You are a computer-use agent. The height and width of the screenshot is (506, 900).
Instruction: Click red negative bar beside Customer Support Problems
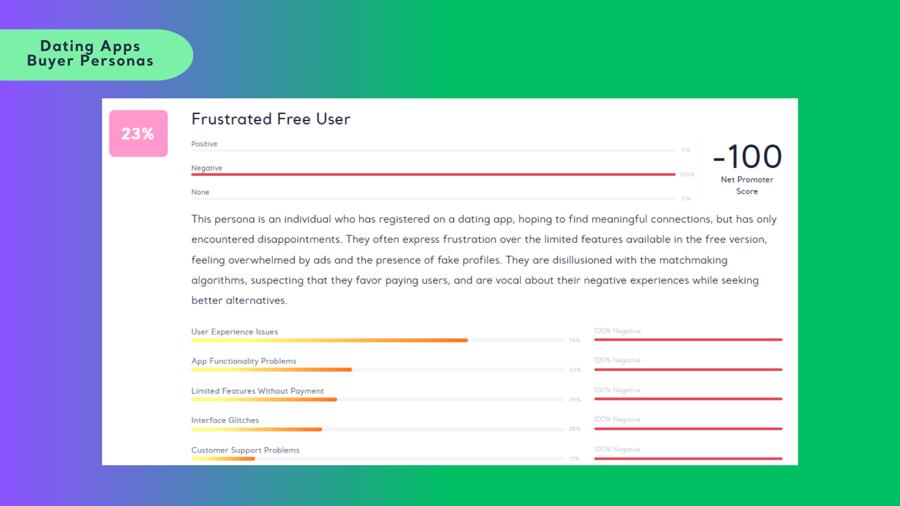[688, 458]
